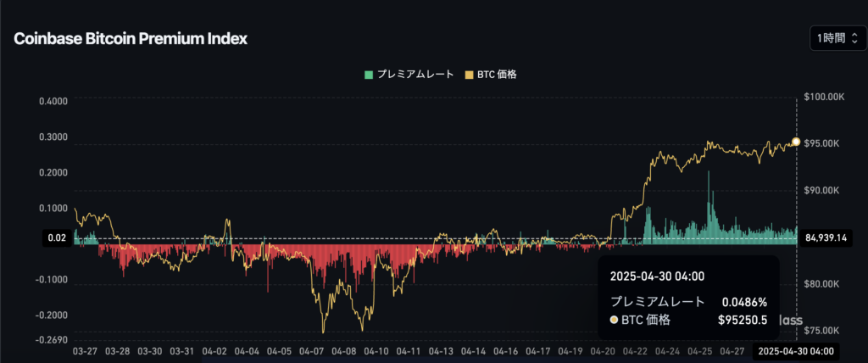The image size is (868, 363).
Task: Click the 04-07 date axis label
Action: [x=312, y=351]
